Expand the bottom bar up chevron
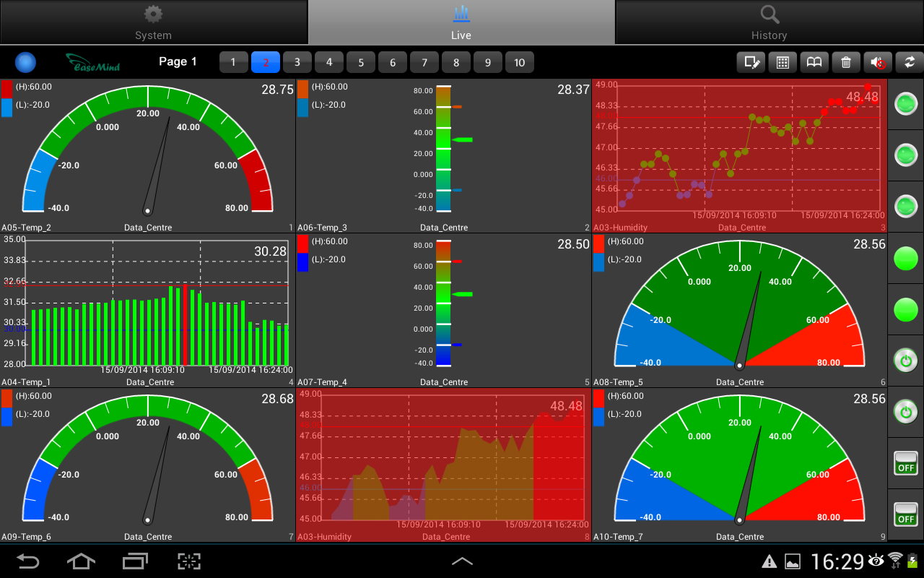The image size is (924, 578). click(x=462, y=561)
